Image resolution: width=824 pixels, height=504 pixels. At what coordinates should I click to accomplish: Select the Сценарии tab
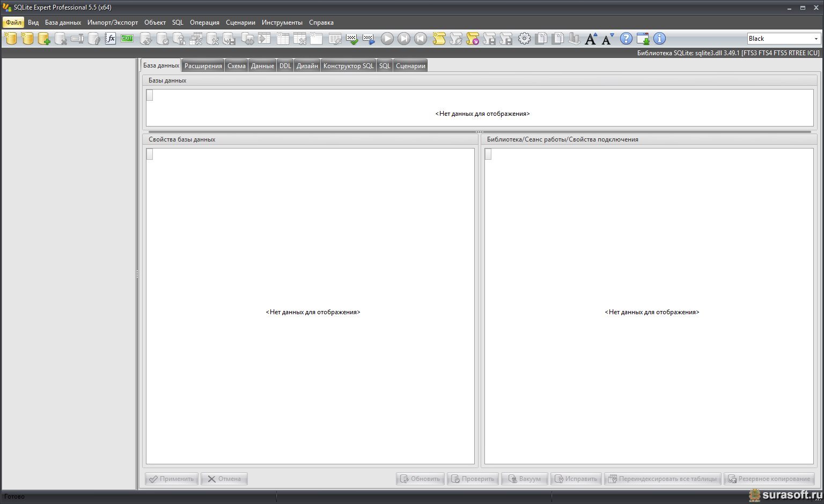coord(410,66)
